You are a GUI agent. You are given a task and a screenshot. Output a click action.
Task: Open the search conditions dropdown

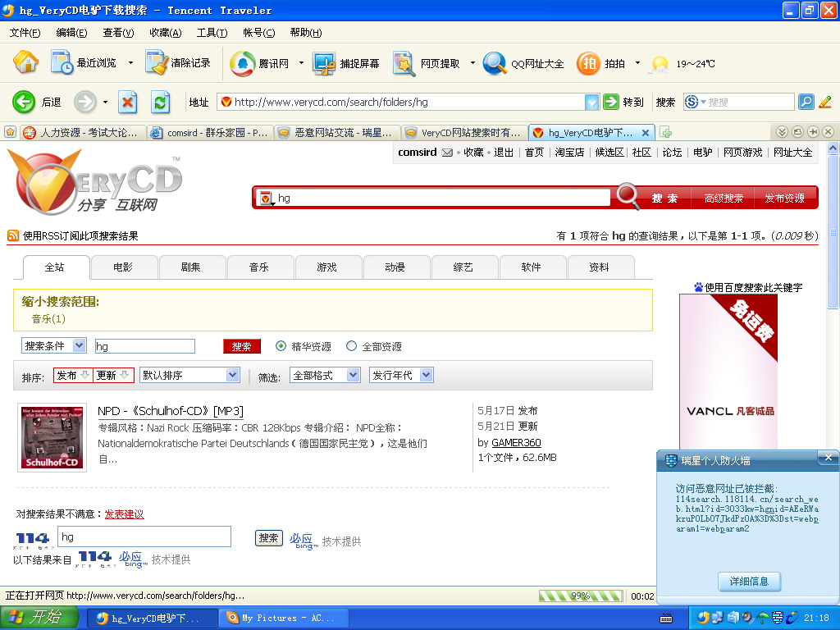pos(53,345)
